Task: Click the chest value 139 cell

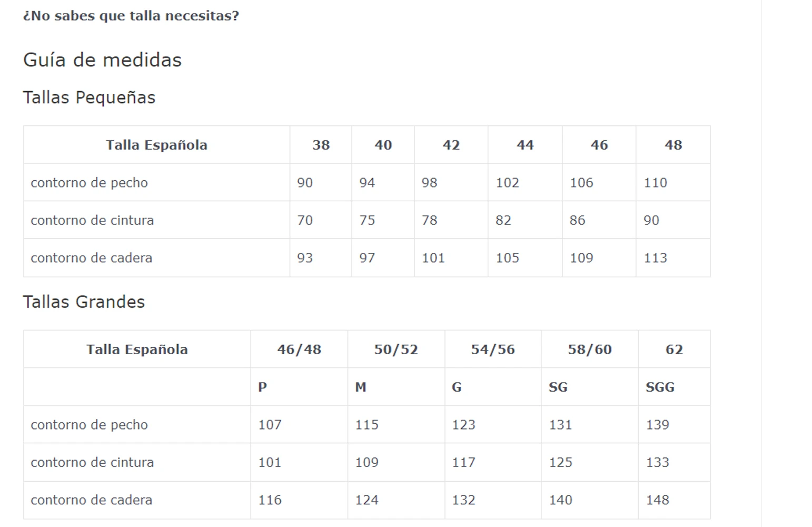Action: pyautogui.click(x=674, y=424)
